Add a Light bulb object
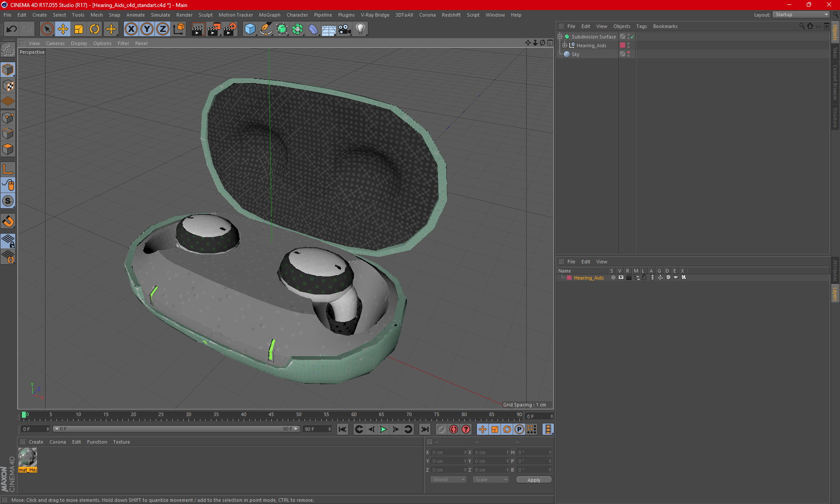This screenshot has height=504, width=840. click(360, 29)
